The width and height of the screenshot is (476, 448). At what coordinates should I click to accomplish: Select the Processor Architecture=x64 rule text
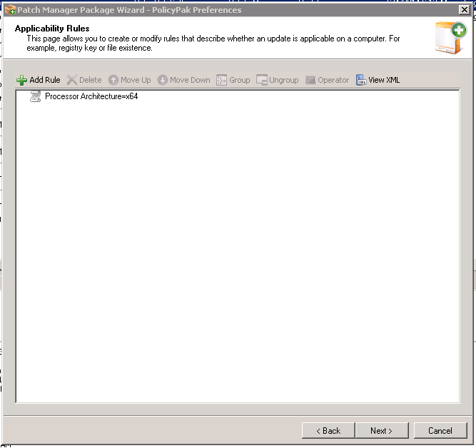pyautogui.click(x=91, y=96)
